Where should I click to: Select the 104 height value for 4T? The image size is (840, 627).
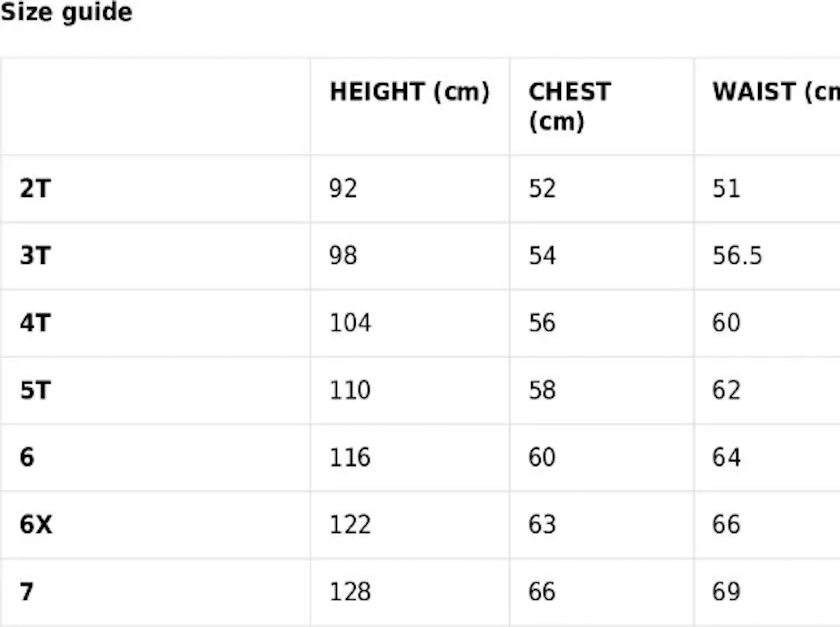click(350, 323)
